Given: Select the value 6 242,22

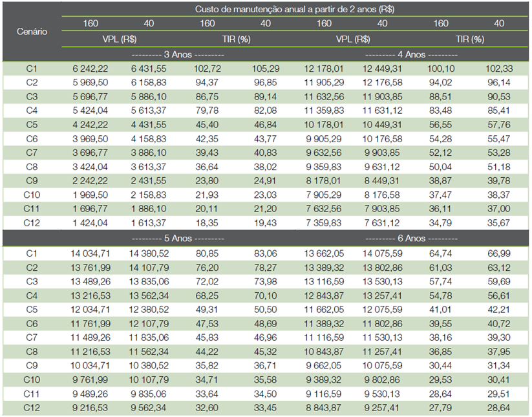Looking at the screenshot, I should pyautogui.click(x=90, y=69).
